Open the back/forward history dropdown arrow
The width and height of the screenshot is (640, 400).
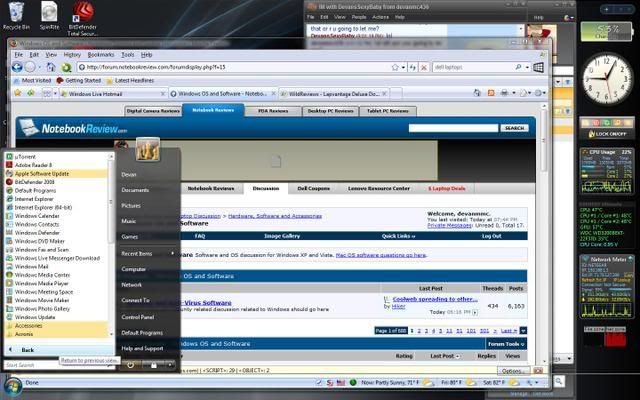40,67
